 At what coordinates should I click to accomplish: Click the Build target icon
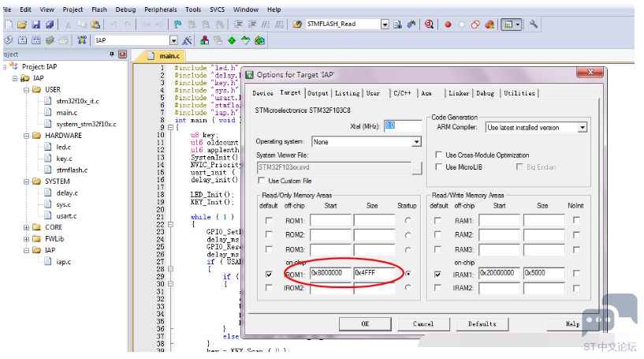click(23, 40)
